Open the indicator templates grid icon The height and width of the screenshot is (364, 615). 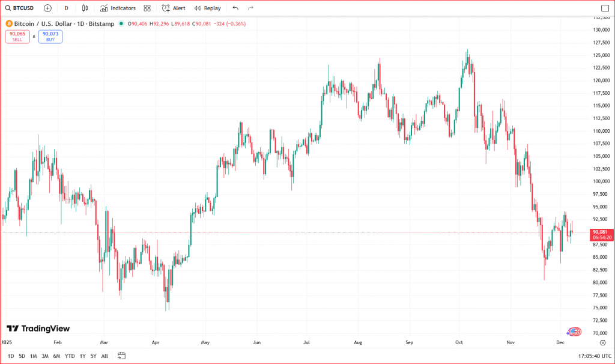coord(147,8)
